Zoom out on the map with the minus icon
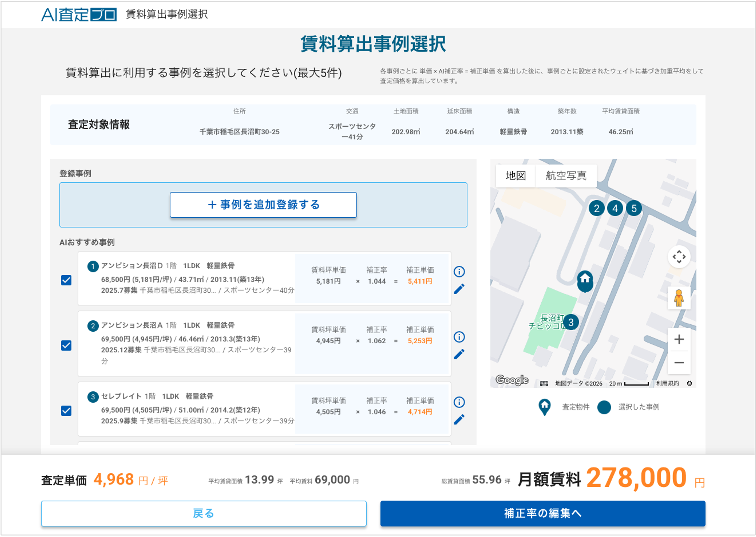Viewport: 756px width, 537px height. point(679,363)
